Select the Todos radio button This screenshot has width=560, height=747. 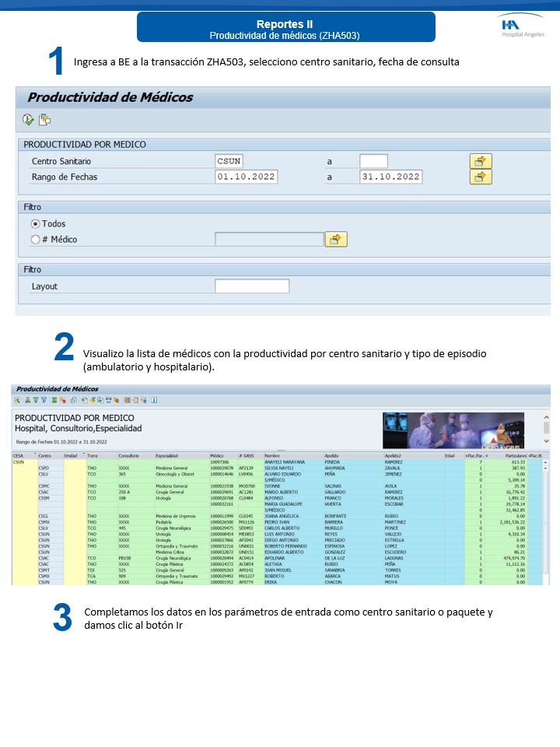click(35, 224)
